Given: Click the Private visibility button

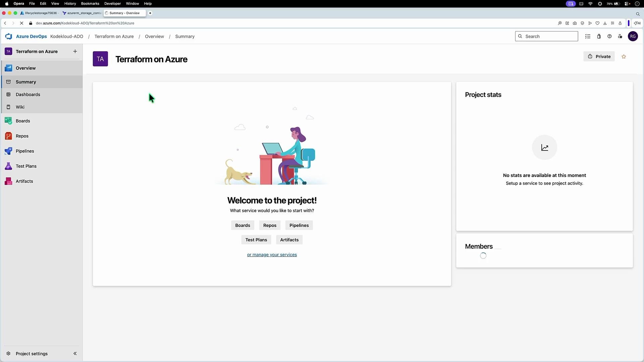Looking at the screenshot, I should coord(599,56).
